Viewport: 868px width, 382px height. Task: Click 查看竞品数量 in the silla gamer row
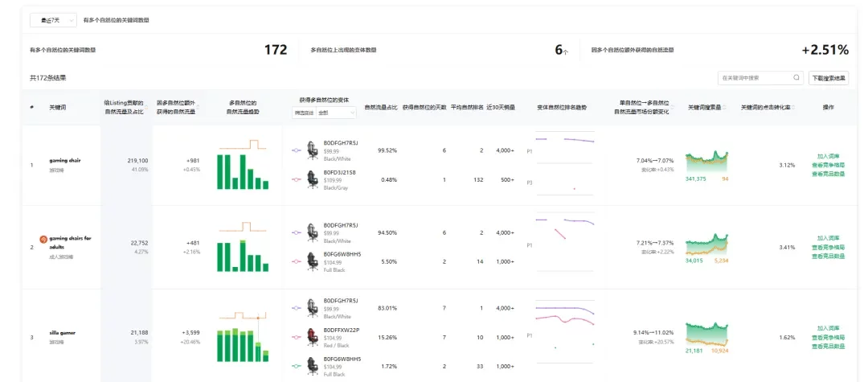tap(828, 347)
